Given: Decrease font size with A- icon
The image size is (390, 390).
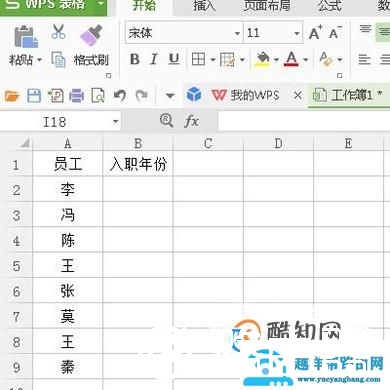Looking at the screenshot, I should click(335, 33).
